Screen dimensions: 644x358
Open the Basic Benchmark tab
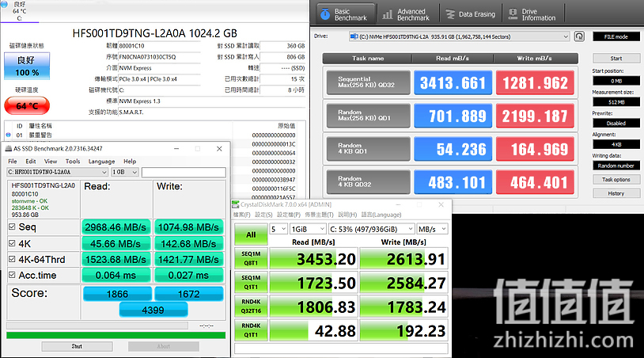(346, 14)
